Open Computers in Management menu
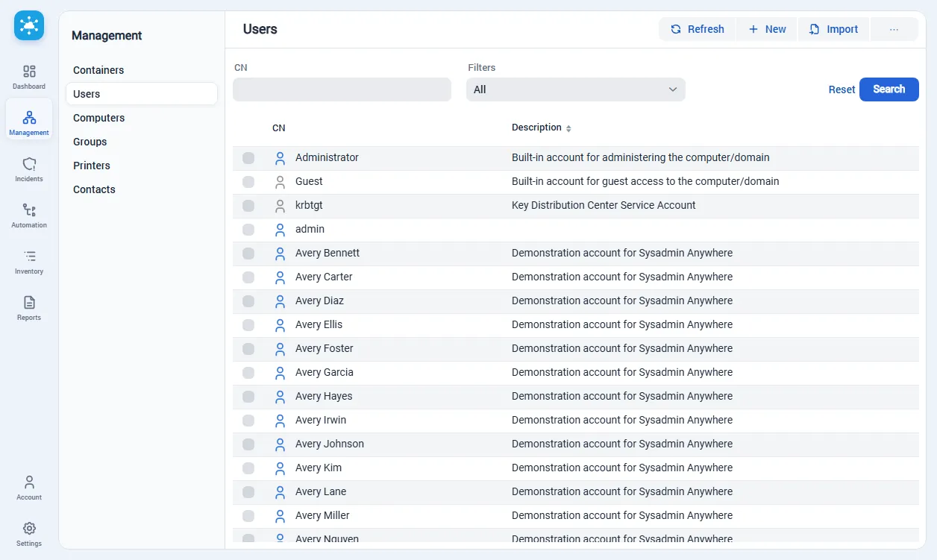Image resolution: width=937 pixels, height=560 pixels. click(x=142, y=118)
